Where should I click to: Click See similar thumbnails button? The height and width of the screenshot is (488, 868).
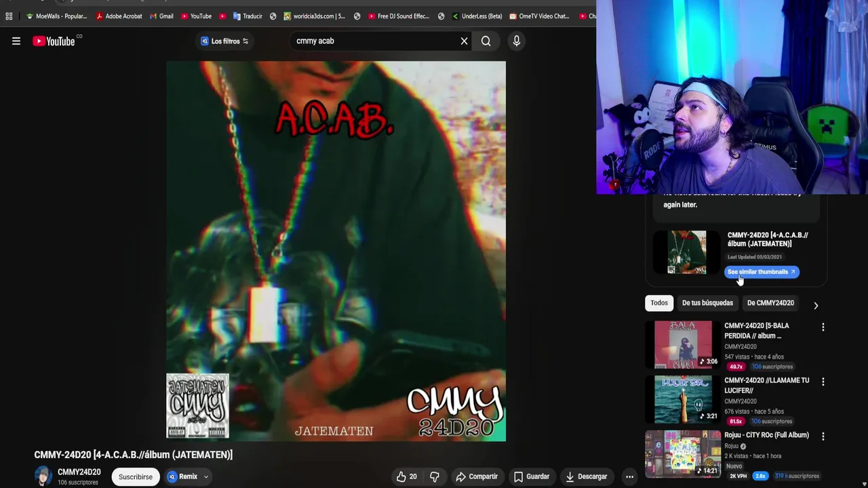pos(762,272)
